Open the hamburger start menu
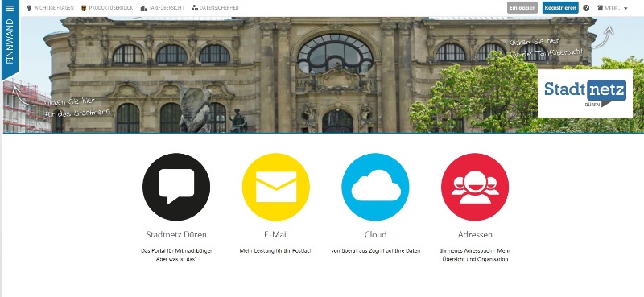The width and height of the screenshot is (644, 297). pos(10,8)
